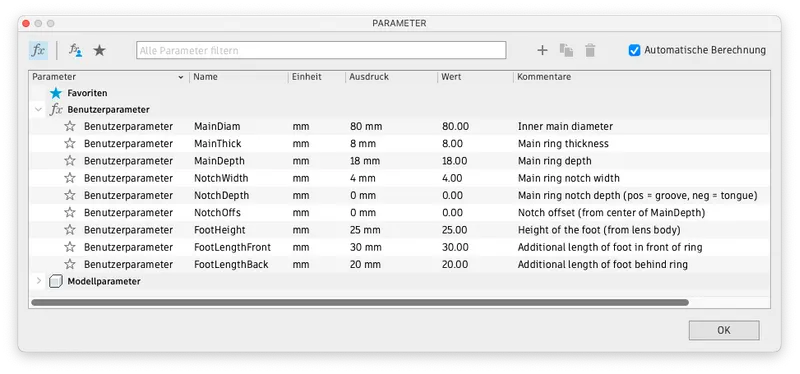
Task: Edit the '25 mm' expression cell
Action: 365,230
